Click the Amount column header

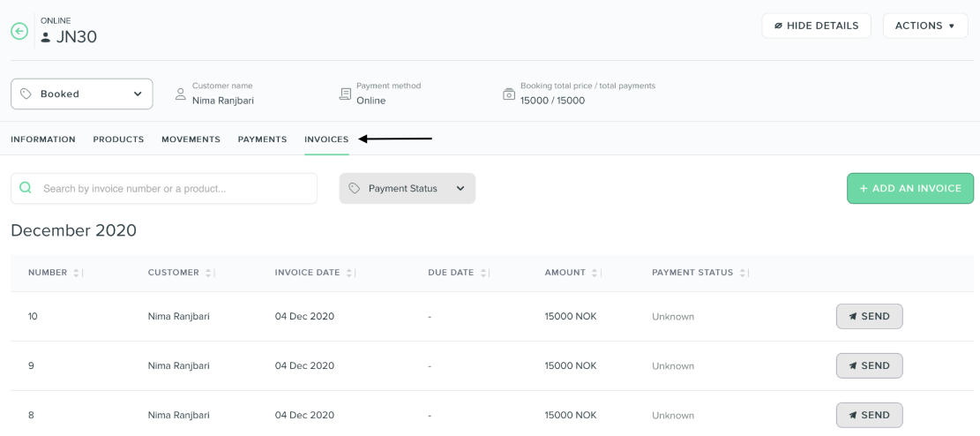[x=565, y=273]
